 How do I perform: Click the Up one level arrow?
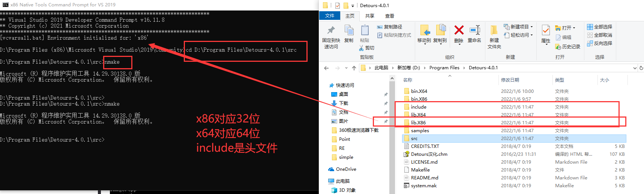[354, 68]
